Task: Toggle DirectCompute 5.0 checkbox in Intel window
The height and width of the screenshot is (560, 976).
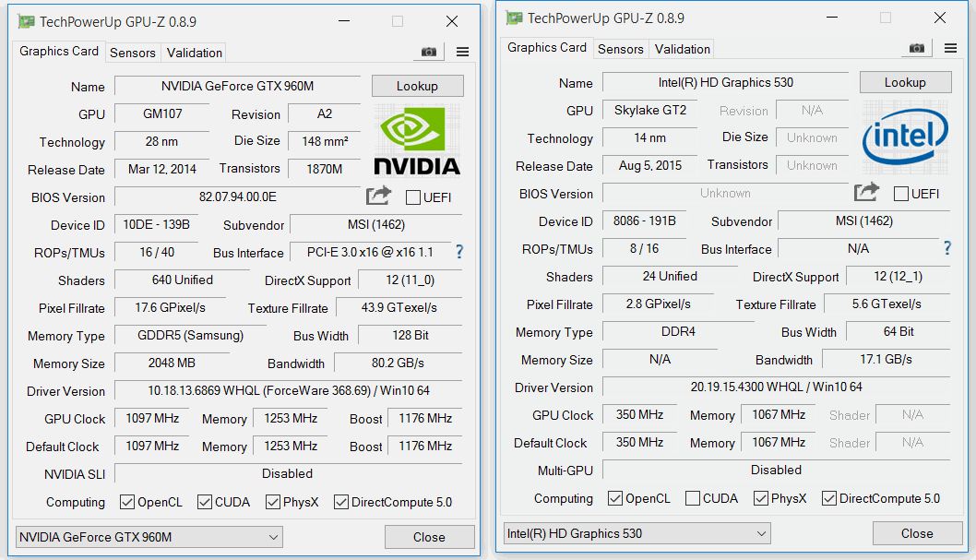Action: 829,498
